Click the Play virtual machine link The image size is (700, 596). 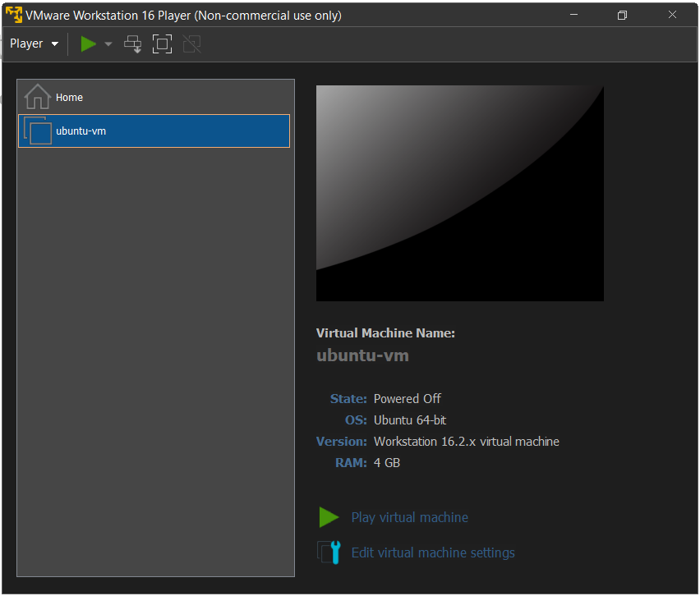(409, 517)
